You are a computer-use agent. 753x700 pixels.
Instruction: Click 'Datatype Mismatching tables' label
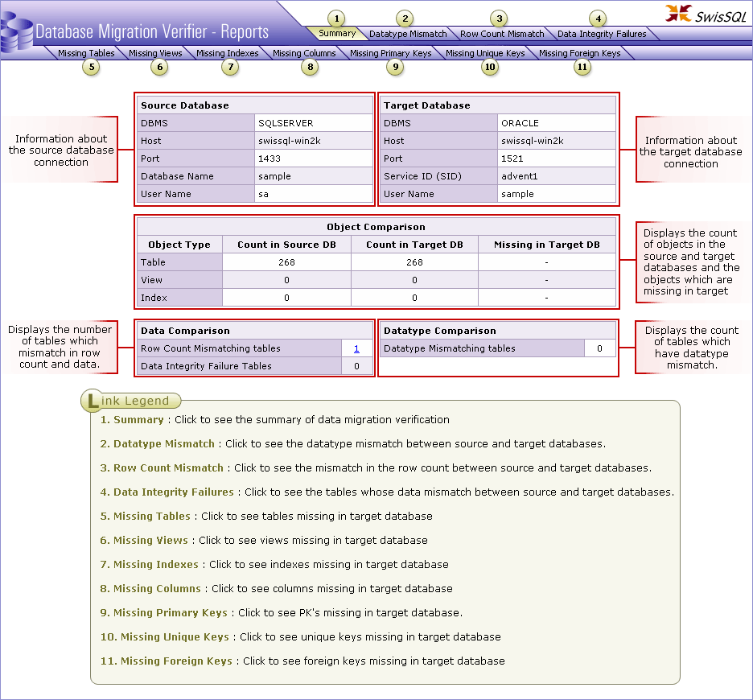[449, 348]
